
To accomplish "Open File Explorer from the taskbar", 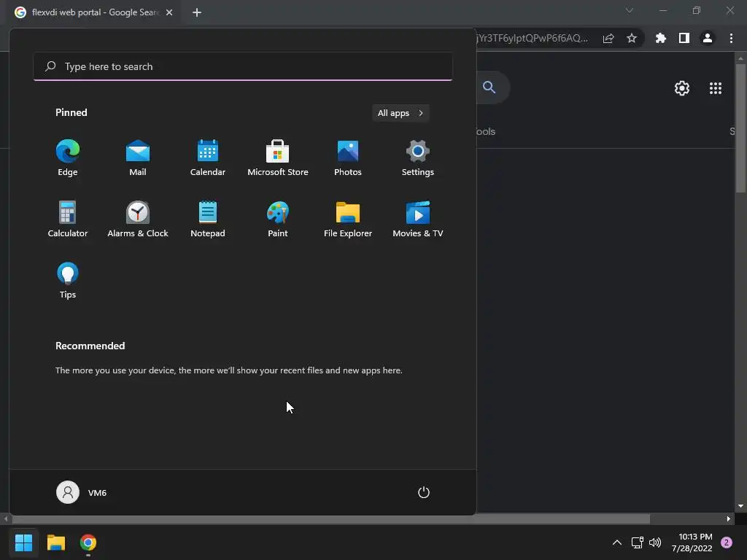I will point(55,542).
